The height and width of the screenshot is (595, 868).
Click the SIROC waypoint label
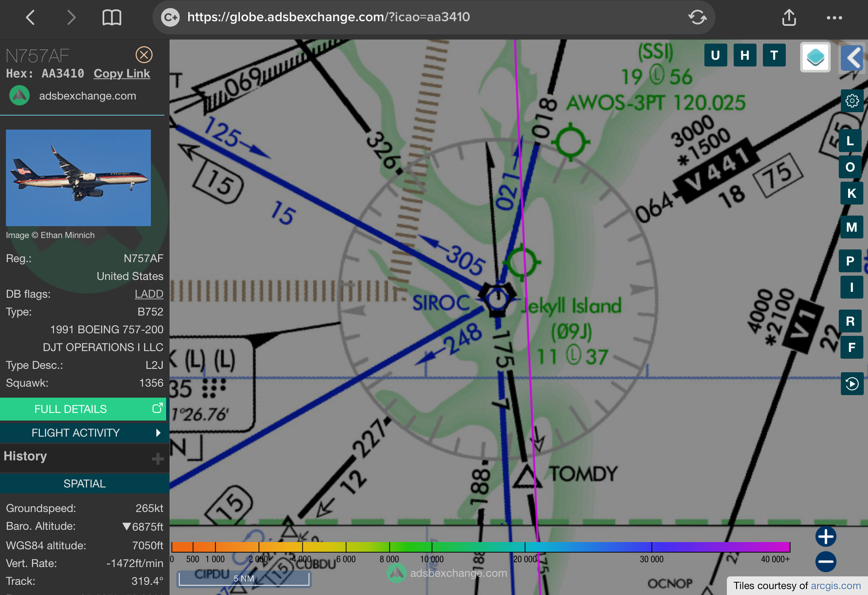point(441,303)
